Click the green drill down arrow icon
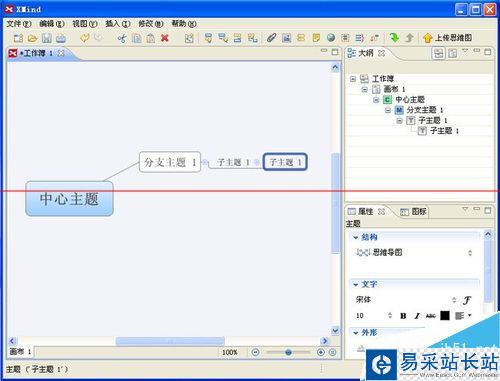This screenshot has height=381, width=500. click(x=394, y=38)
